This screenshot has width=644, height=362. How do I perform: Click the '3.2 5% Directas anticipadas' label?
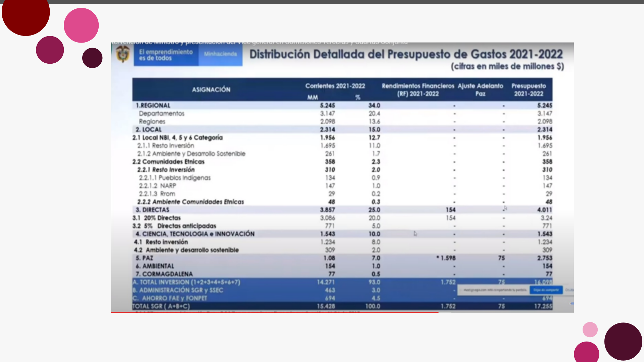(x=174, y=226)
